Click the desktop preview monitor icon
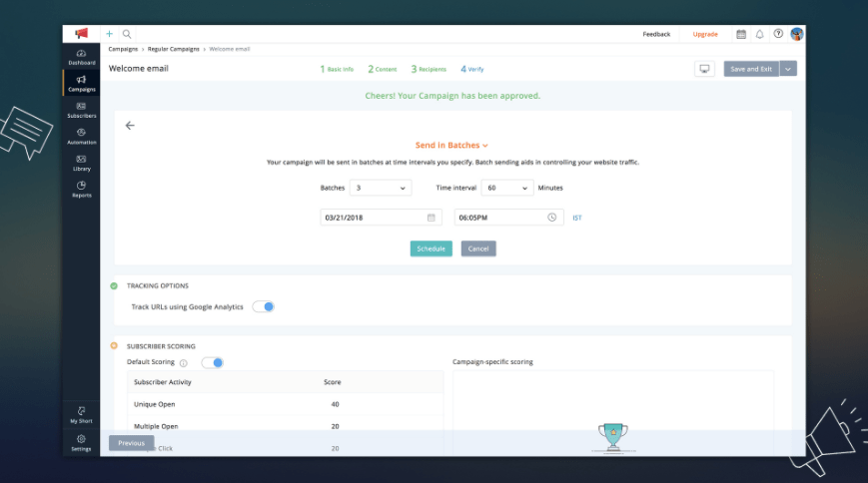 point(704,69)
